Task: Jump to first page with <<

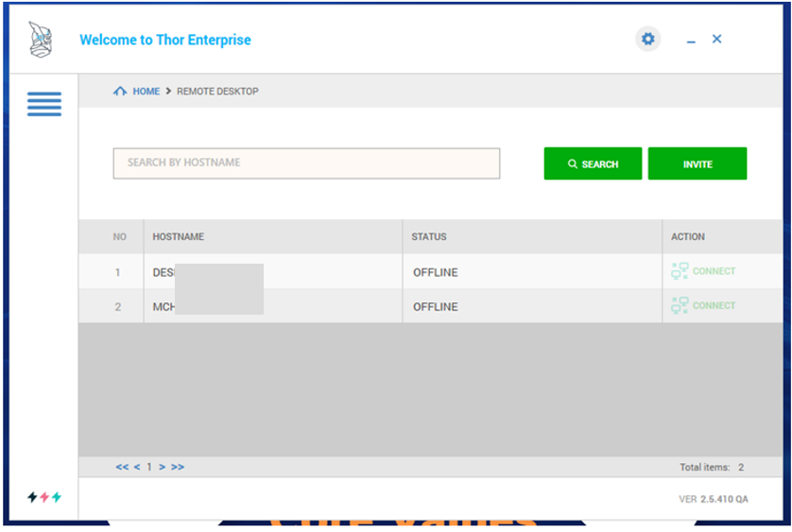Action: [x=122, y=467]
